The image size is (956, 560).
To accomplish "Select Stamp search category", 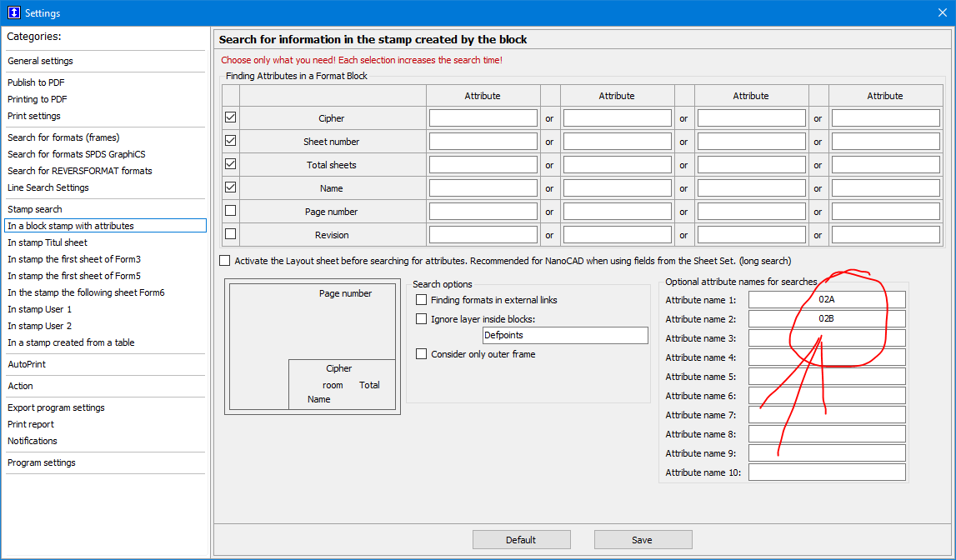I will tap(35, 209).
